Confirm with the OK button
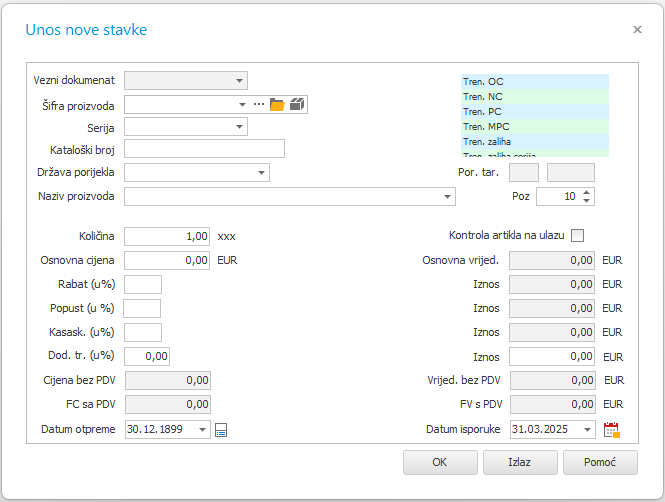Image resolution: width=665 pixels, height=502 pixels. tap(440, 462)
